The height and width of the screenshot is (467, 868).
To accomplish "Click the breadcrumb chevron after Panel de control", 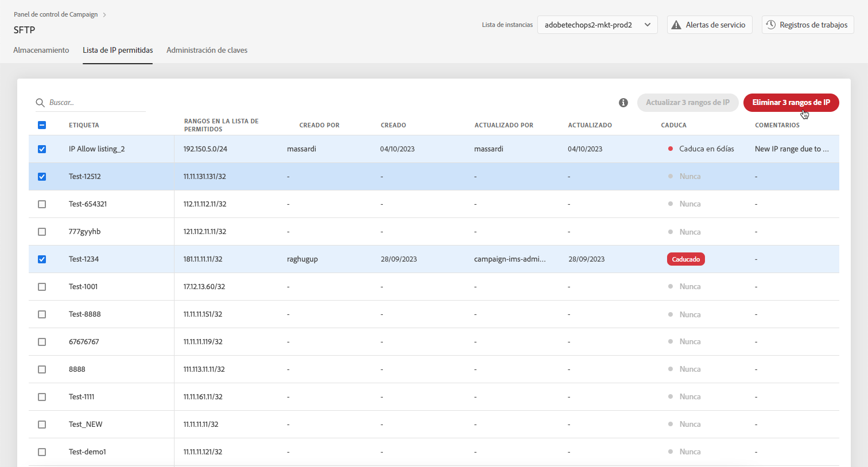I will tap(104, 15).
